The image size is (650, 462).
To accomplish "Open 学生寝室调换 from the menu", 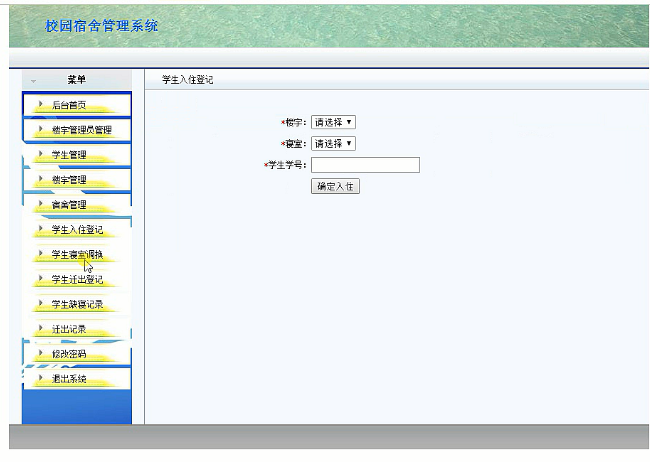I will click(x=77, y=254).
